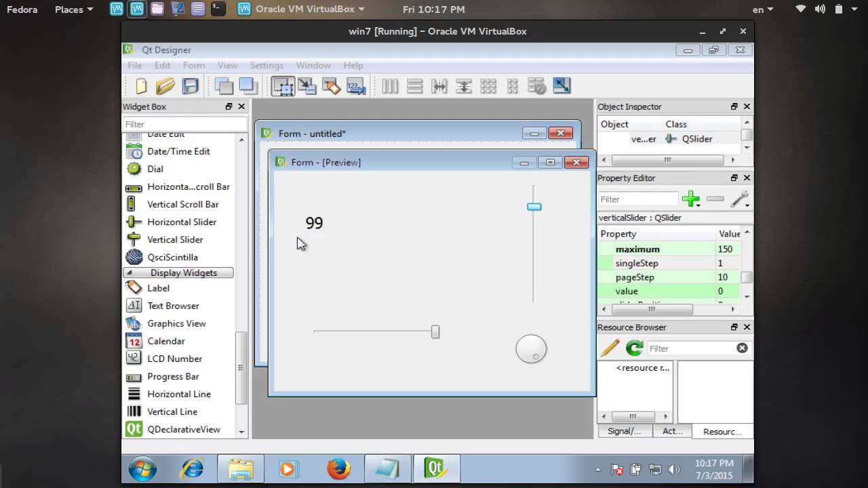868x488 pixels.
Task: Select the QSlider row in Object Inspector
Action: point(670,139)
